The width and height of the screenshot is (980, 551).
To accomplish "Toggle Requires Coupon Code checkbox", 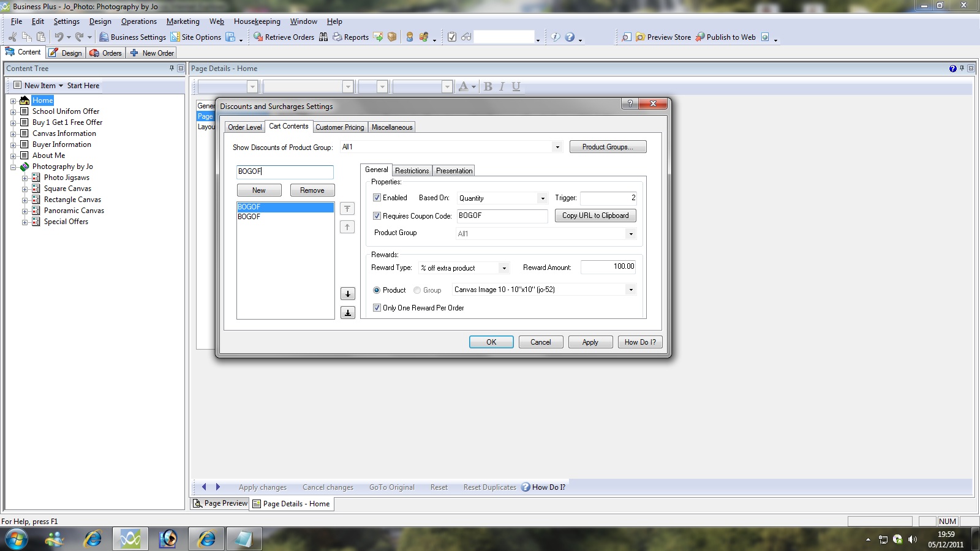I will pyautogui.click(x=377, y=216).
